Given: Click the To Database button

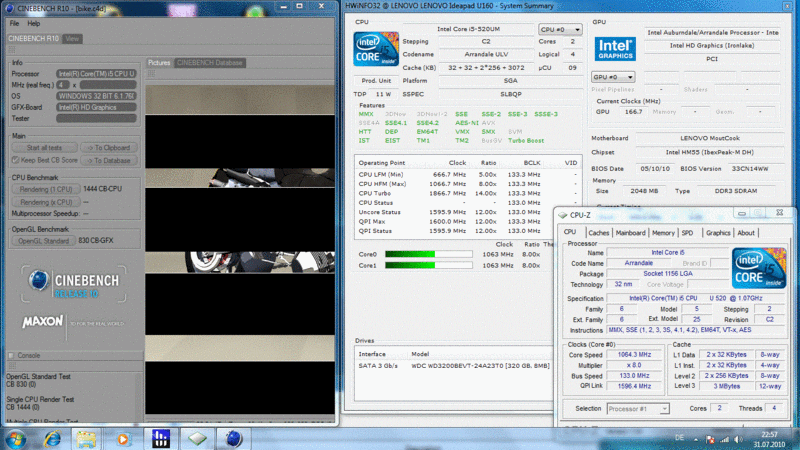Looking at the screenshot, I should 108,160.
